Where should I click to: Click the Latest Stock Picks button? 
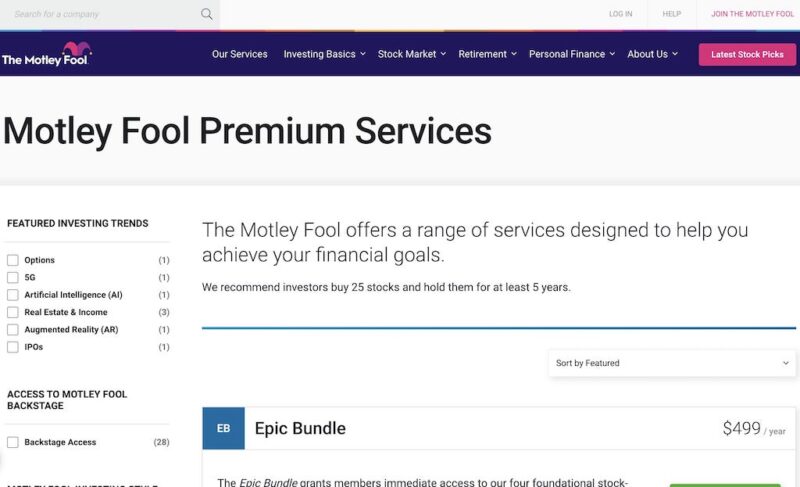click(747, 55)
